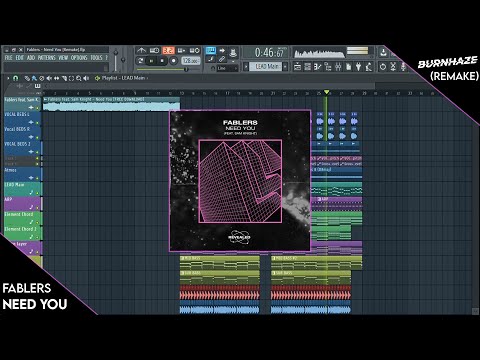Select next pattern arrow right of LEAD Main
Viewport: 480px width, 360px height.
click(285, 67)
